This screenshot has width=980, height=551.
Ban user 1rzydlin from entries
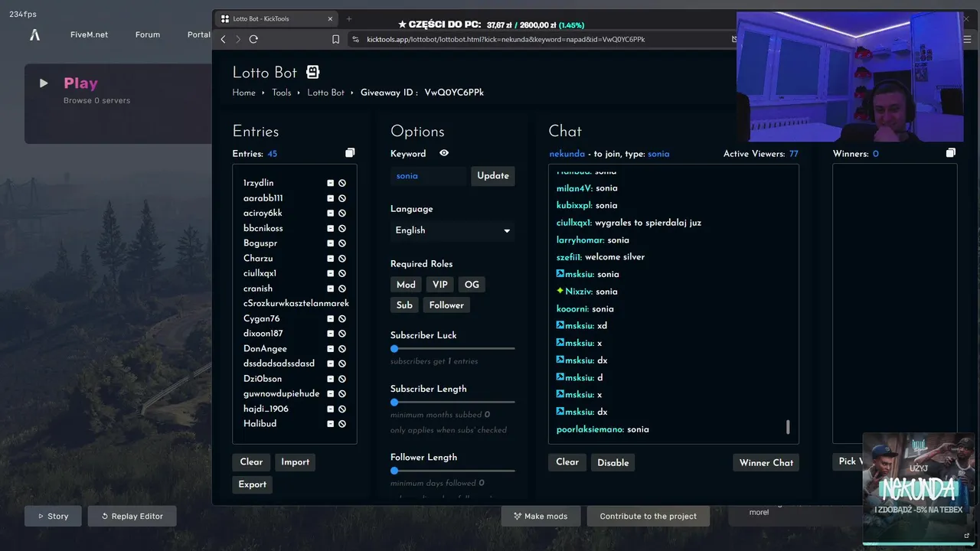[x=342, y=183]
